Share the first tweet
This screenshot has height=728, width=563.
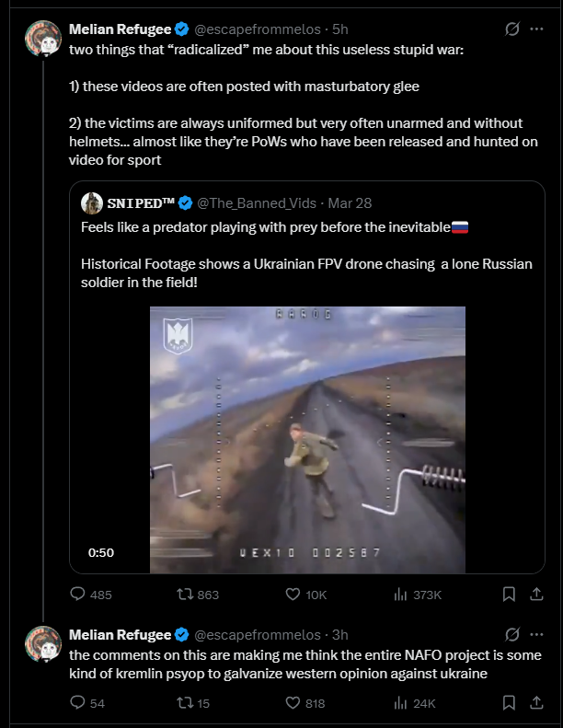[x=535, y=595]
